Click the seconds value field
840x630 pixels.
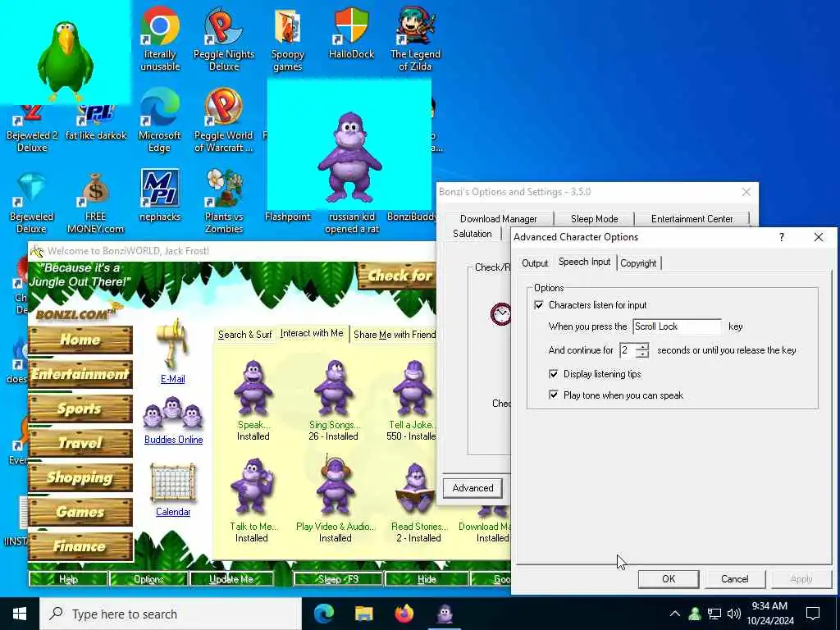coord(627,350)
